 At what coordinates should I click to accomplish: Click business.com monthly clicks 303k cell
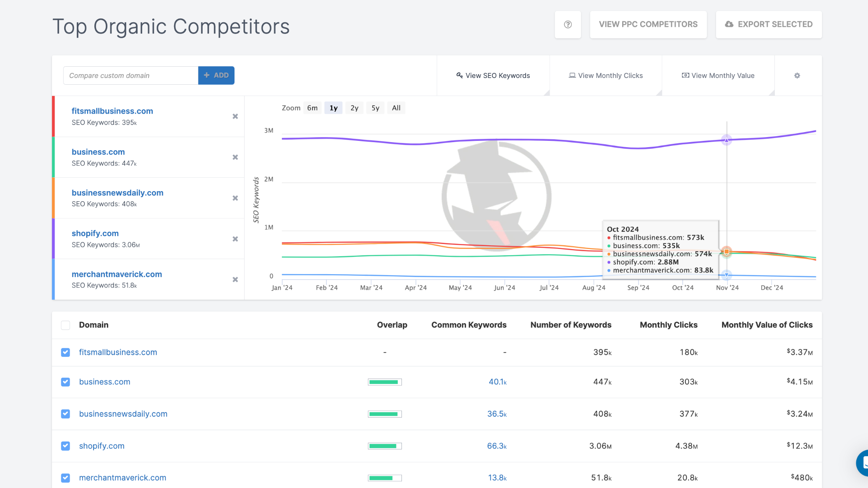(688, 382)
